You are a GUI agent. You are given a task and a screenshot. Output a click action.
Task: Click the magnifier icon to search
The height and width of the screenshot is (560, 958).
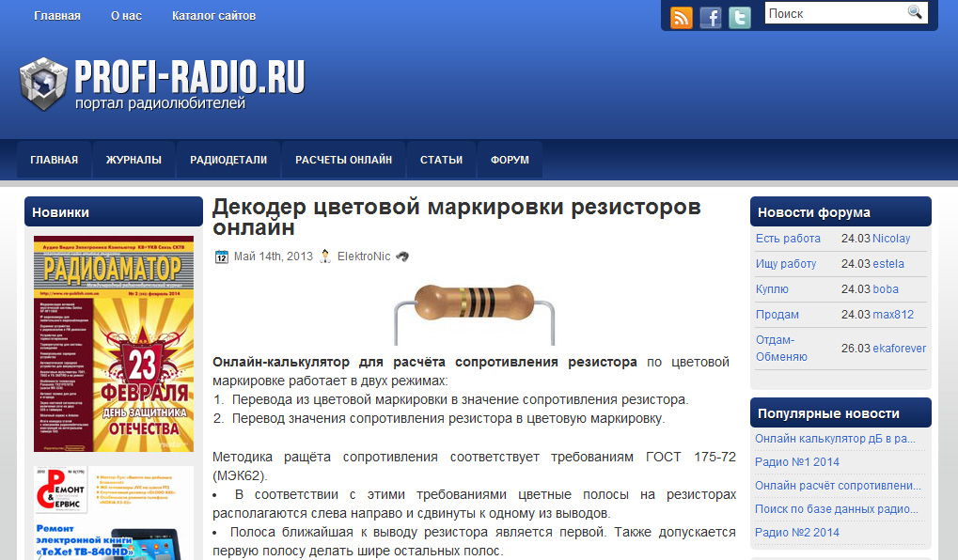[x=914, y=12]
